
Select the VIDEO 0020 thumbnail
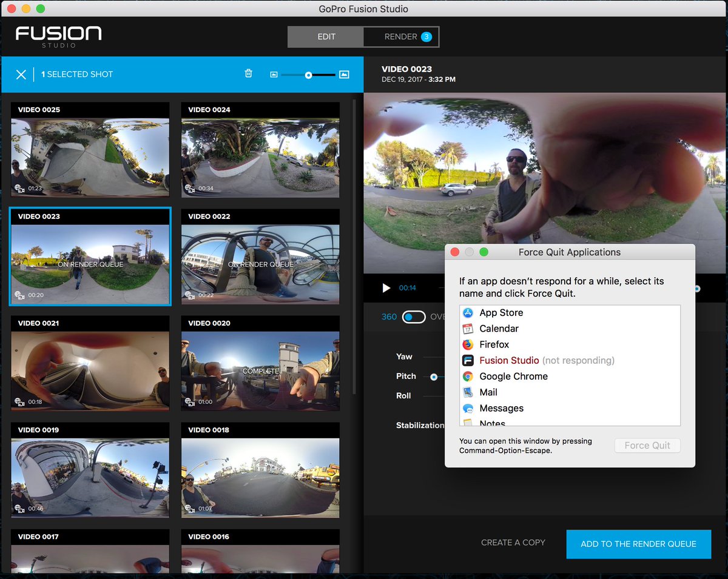tap(260, 363)
